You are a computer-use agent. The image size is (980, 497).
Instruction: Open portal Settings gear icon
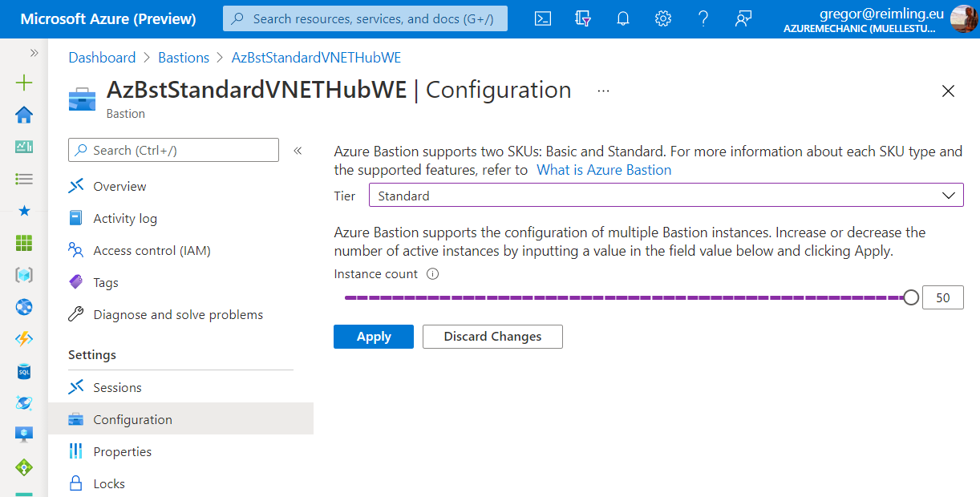(663, 18)
